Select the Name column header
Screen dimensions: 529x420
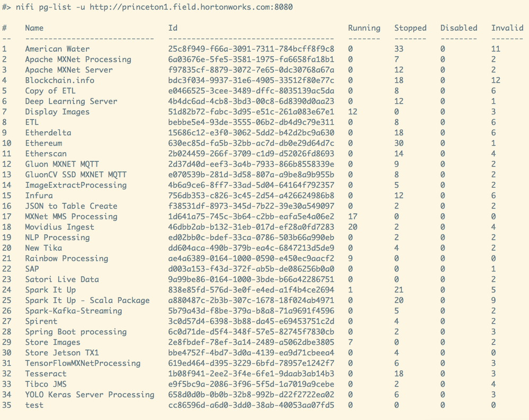35,28
